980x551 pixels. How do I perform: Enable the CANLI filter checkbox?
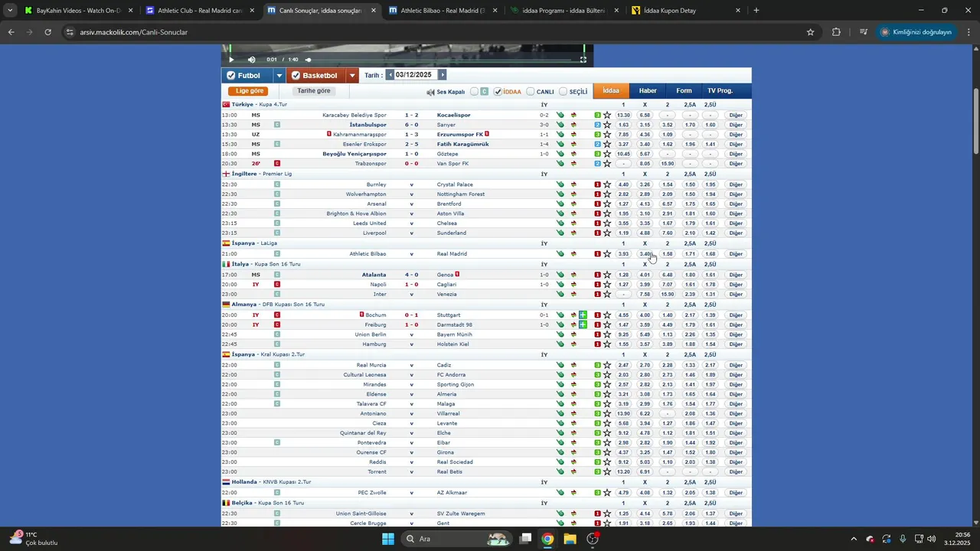[x=530, y=92]
